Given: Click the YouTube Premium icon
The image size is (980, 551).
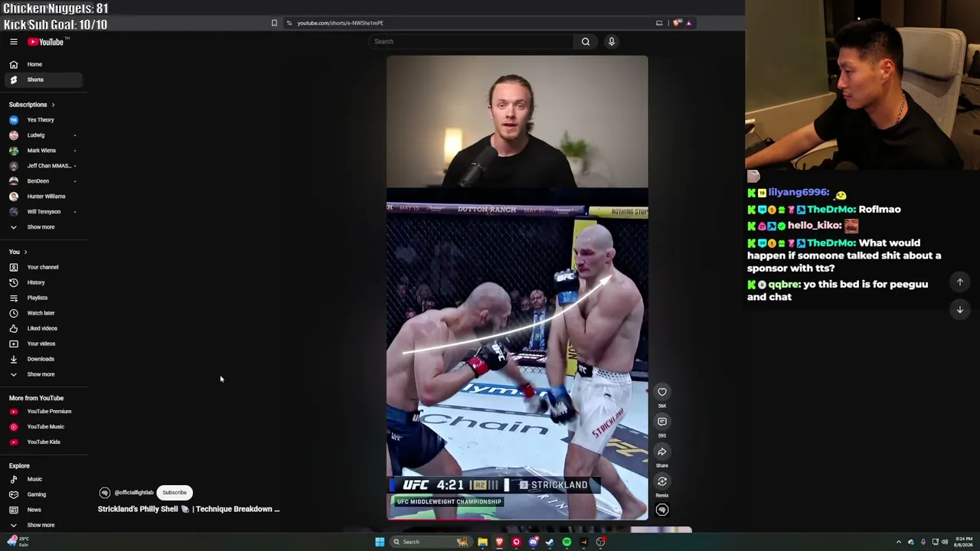Looking at the screenshot, I should pyautogui.click(x=14, y=412).
